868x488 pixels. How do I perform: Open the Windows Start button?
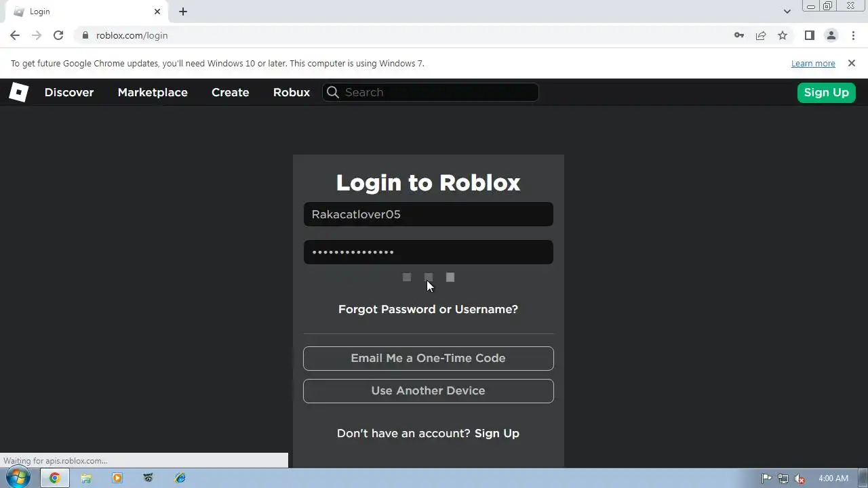click(18, 478)
